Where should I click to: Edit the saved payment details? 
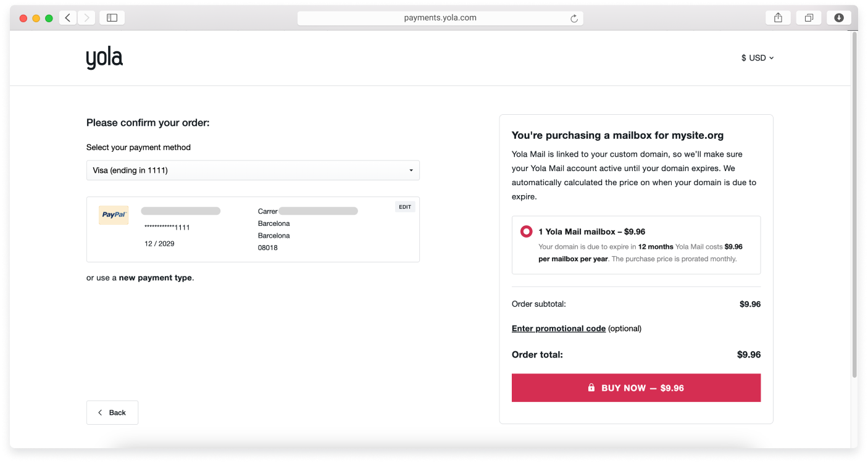coord(405,207)
